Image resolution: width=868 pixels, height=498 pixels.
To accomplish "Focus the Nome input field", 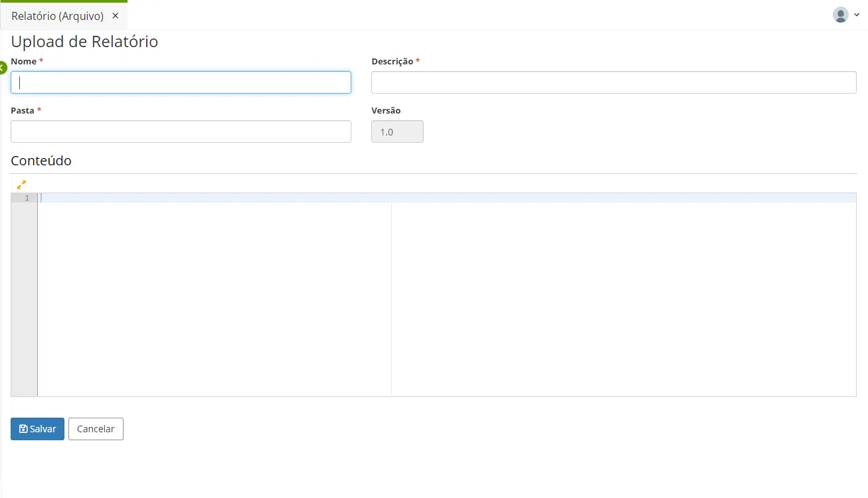I will pos(181,82).
